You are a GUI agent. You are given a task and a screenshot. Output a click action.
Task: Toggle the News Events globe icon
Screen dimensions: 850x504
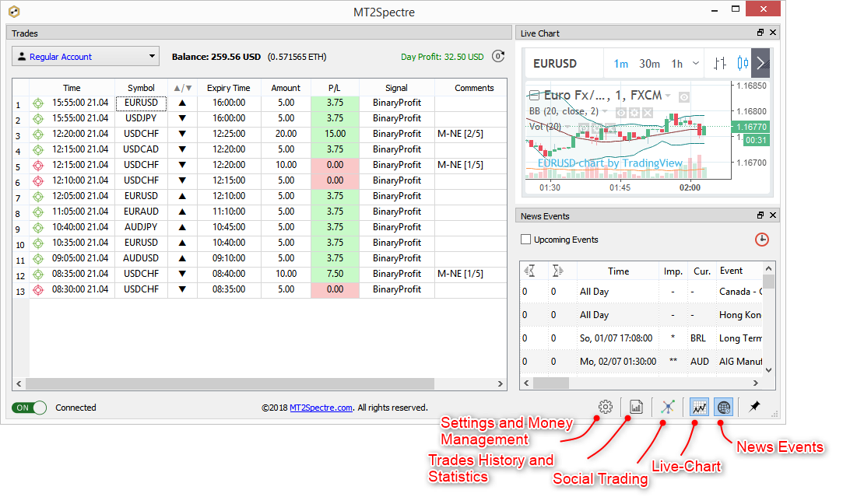pos(724,407)
